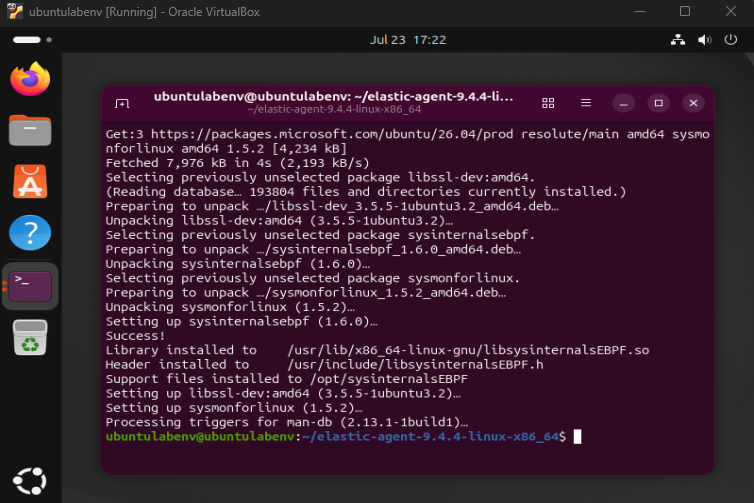Click 'Setting up sysmonforlinux (1.5.2)' line

pyautogui.click(x=233, y=408)
